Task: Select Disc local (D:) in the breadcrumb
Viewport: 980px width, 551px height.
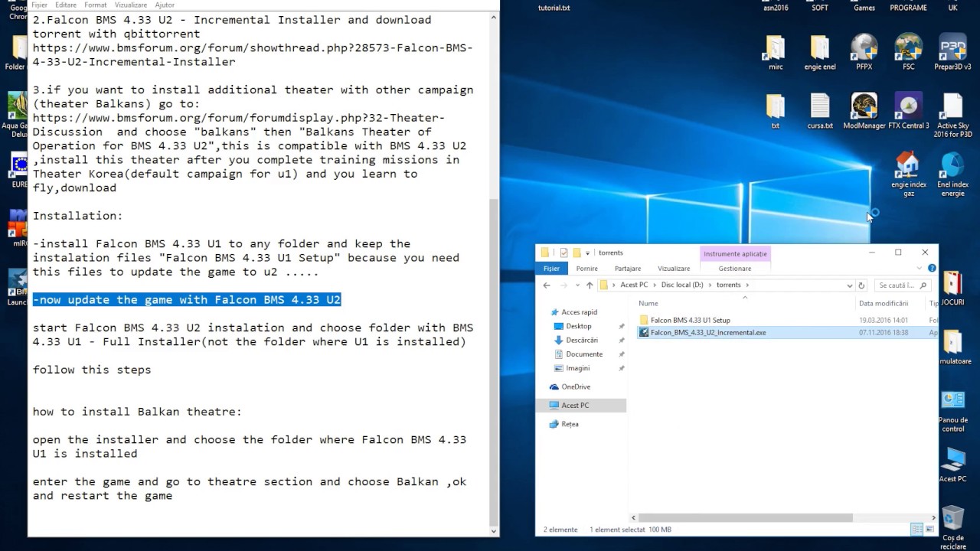Action: click(x=682, y=285)
